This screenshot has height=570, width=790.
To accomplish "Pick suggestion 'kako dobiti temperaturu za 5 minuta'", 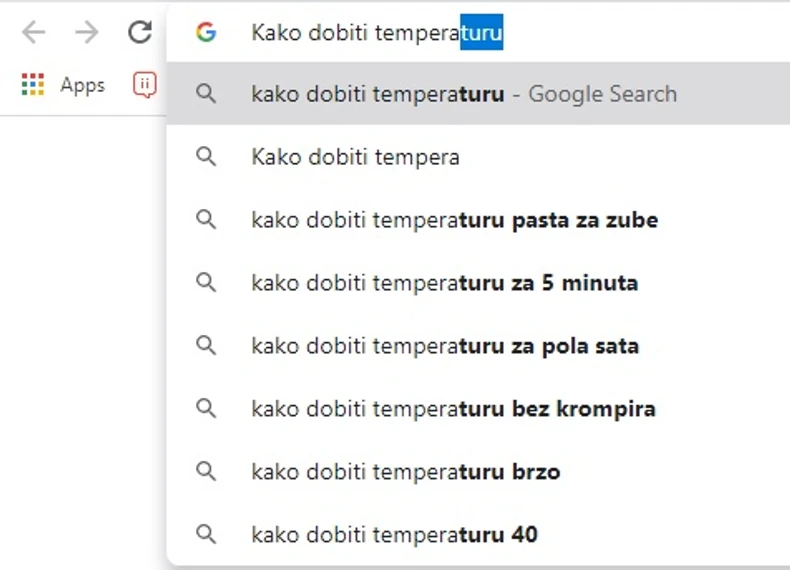I will (x=444, y=283).
